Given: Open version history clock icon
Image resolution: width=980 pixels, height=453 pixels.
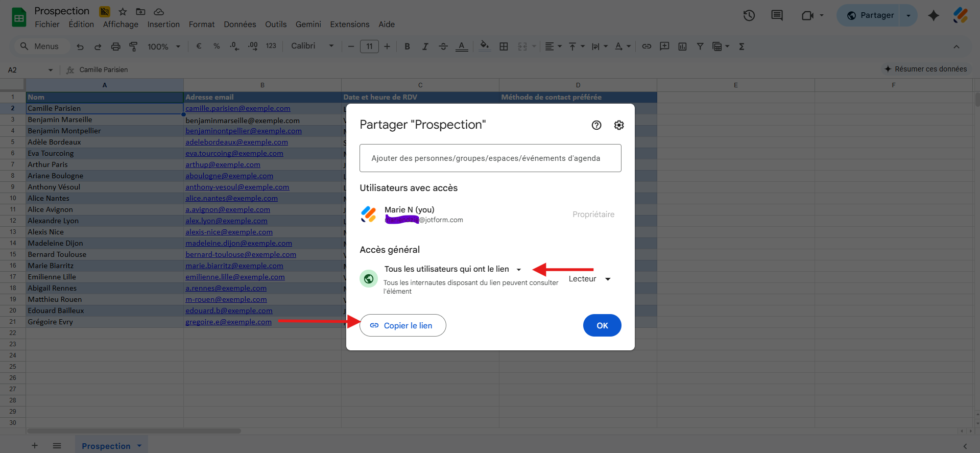Looking at the screenshot, I should click(749, 15).
